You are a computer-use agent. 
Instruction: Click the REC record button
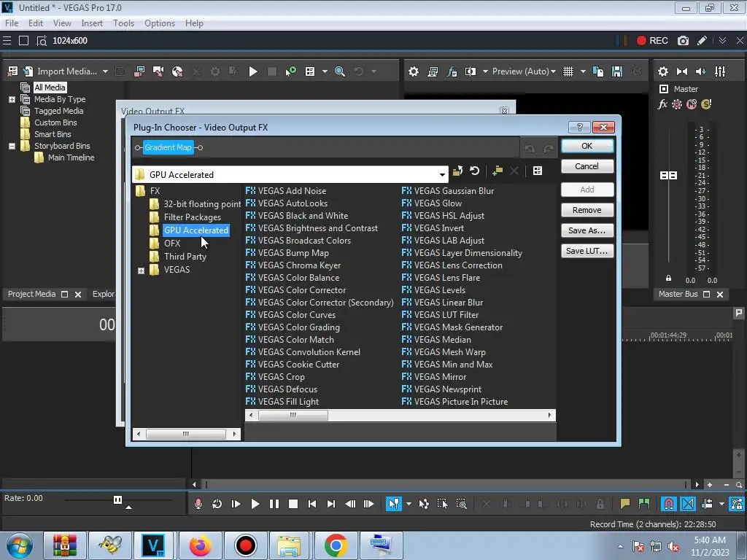[652, 41]
